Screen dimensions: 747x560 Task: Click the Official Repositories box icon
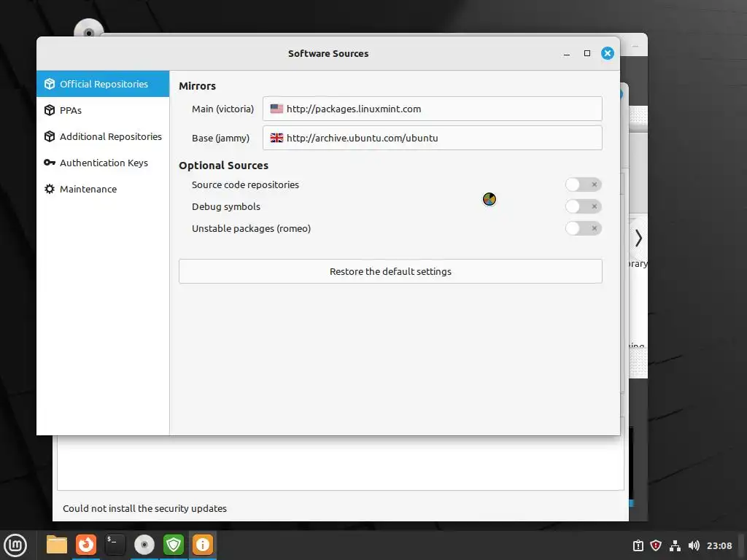pyautogui.click(x=50, y=84)
